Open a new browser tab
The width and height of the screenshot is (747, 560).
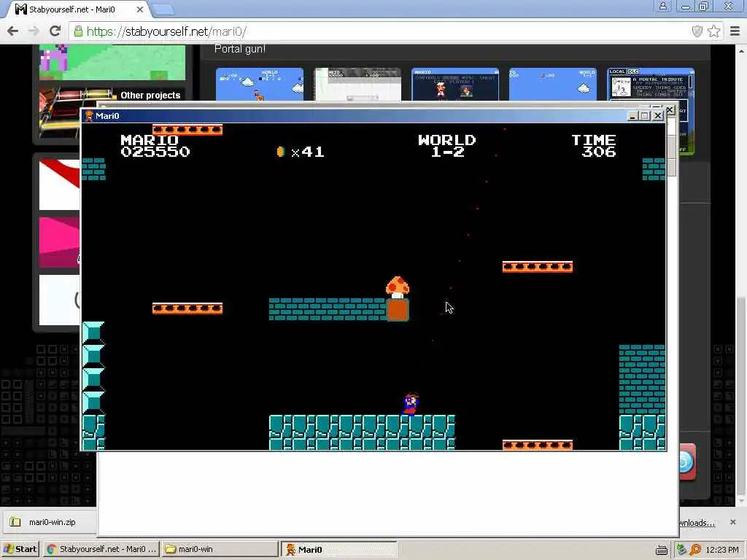click(163, 9)
